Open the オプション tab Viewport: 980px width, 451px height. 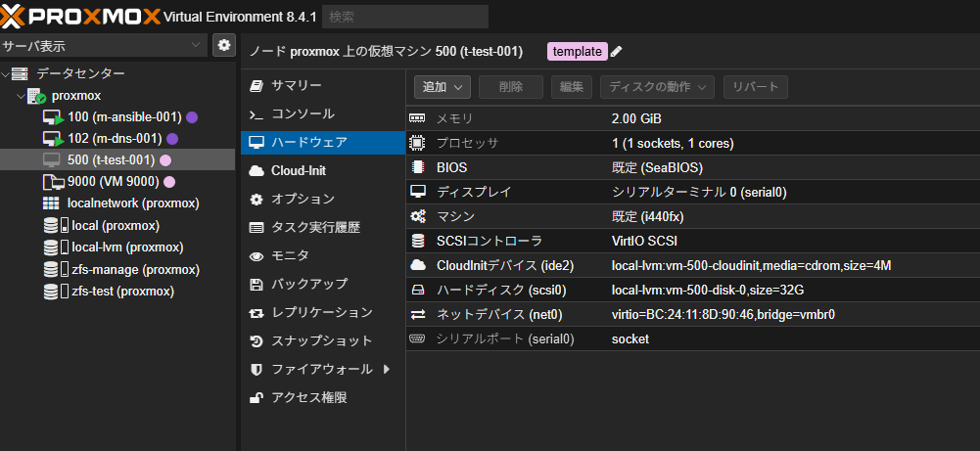point(323,200)
